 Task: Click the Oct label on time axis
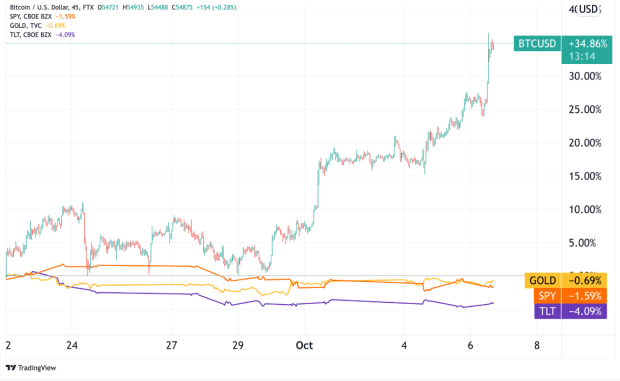pyautogui.click(x=304, y=345)
